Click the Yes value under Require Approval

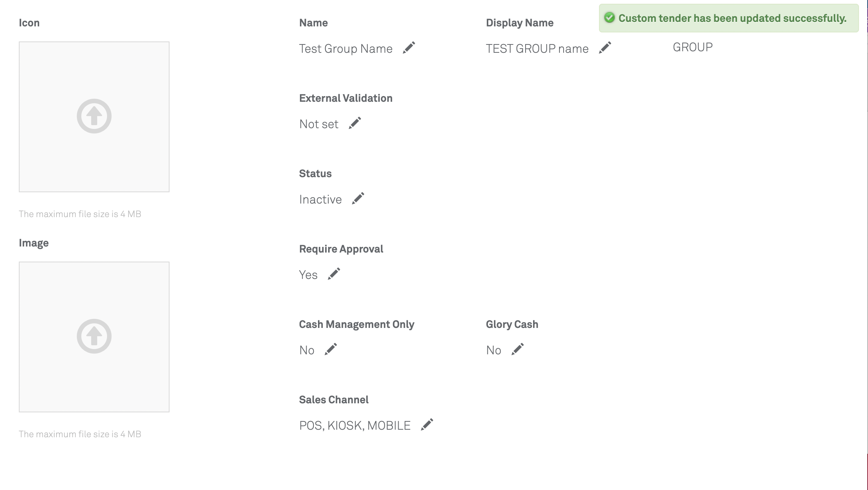308,275
